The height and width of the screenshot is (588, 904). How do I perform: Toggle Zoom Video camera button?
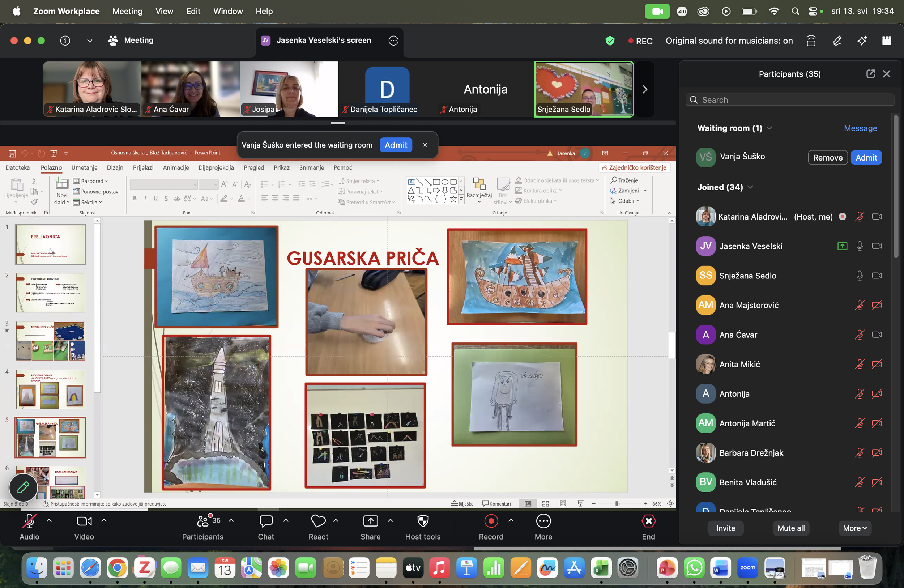[x=84, y=527]
